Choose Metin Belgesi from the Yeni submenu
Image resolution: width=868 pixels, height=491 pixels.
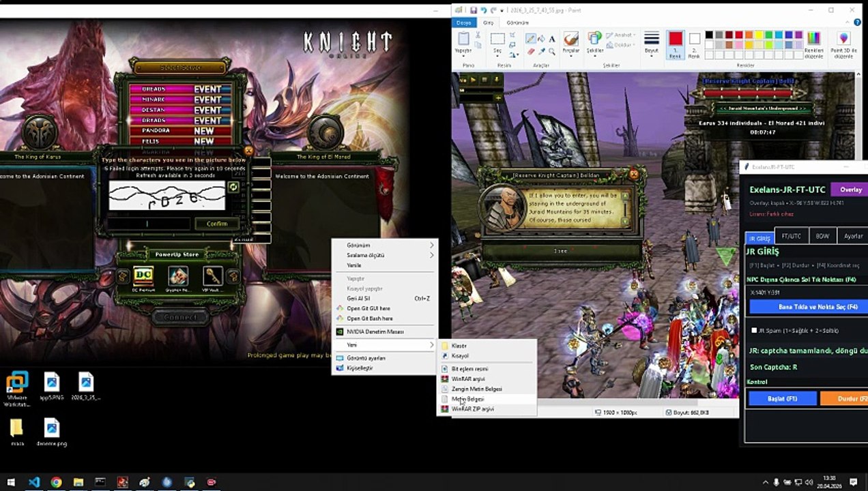click(x=487, y=399)
